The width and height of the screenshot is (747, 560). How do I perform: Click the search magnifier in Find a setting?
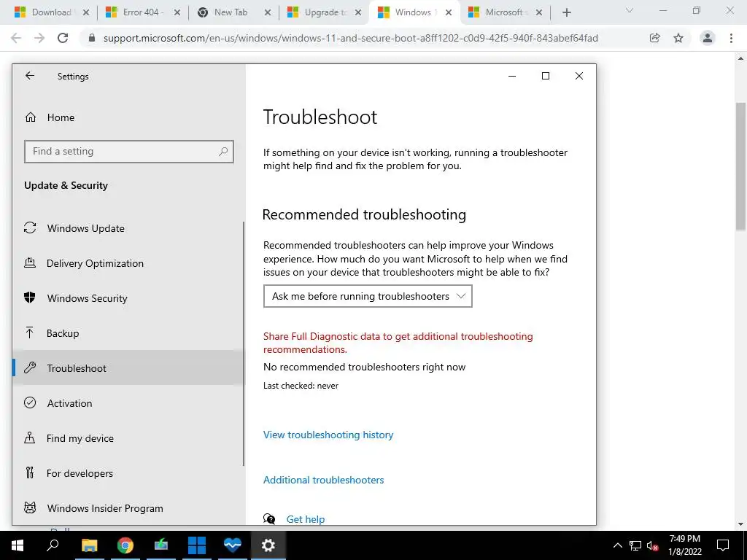pyautogui.click(x=223, y=152)
